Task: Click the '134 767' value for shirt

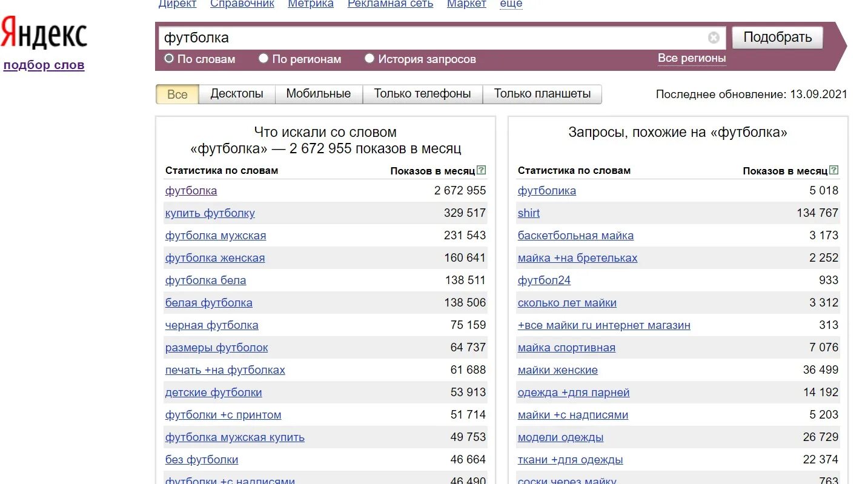Action: point(818,213)
